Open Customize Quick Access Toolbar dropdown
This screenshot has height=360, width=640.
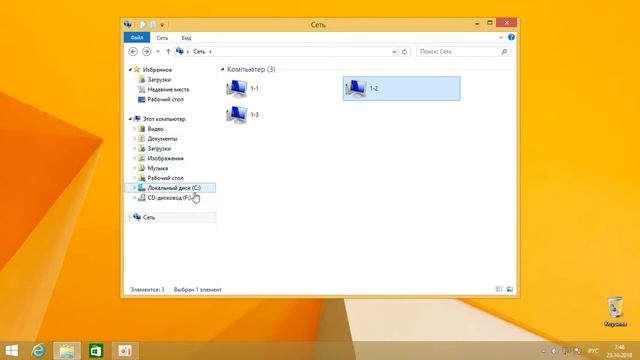(x=162, y=25)
